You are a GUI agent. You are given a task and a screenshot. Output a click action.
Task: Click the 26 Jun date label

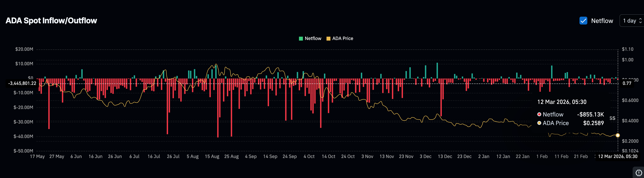tap(115, 156)
